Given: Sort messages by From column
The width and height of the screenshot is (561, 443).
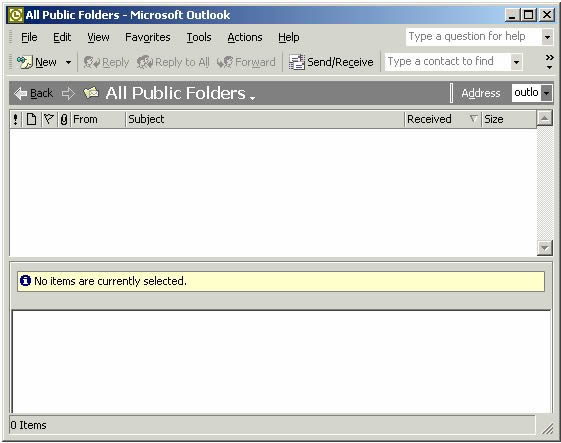Looking at the screenshot, I should (x=98, y=119).
